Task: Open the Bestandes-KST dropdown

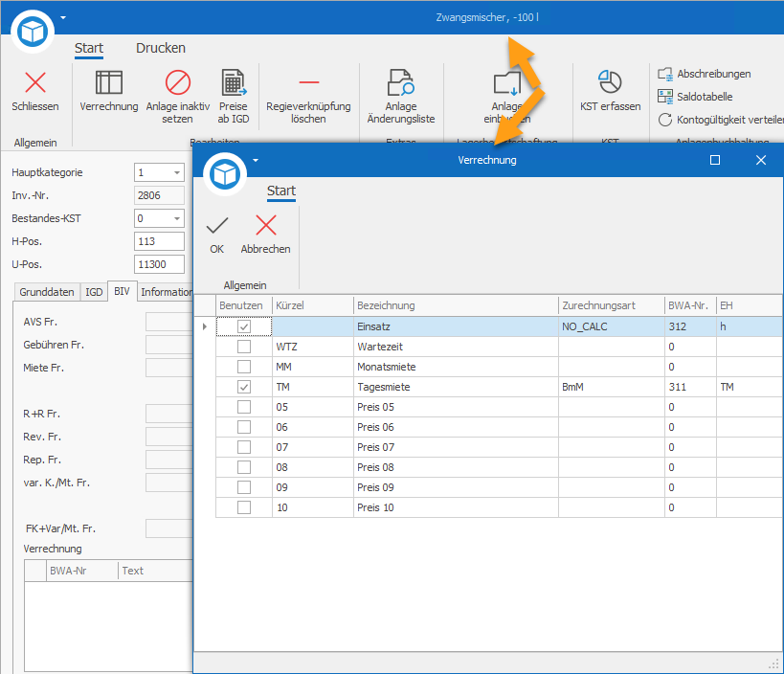Action: [177, 219]
